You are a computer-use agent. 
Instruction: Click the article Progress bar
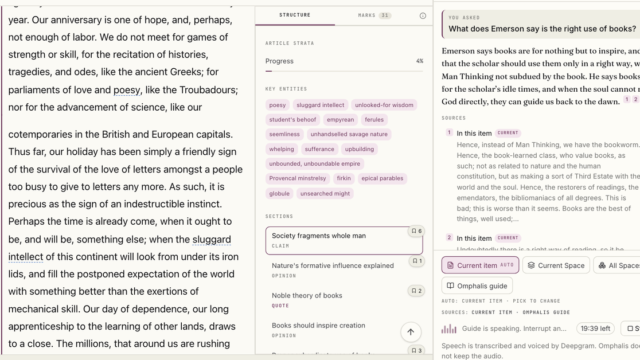[x=344, y=71]
